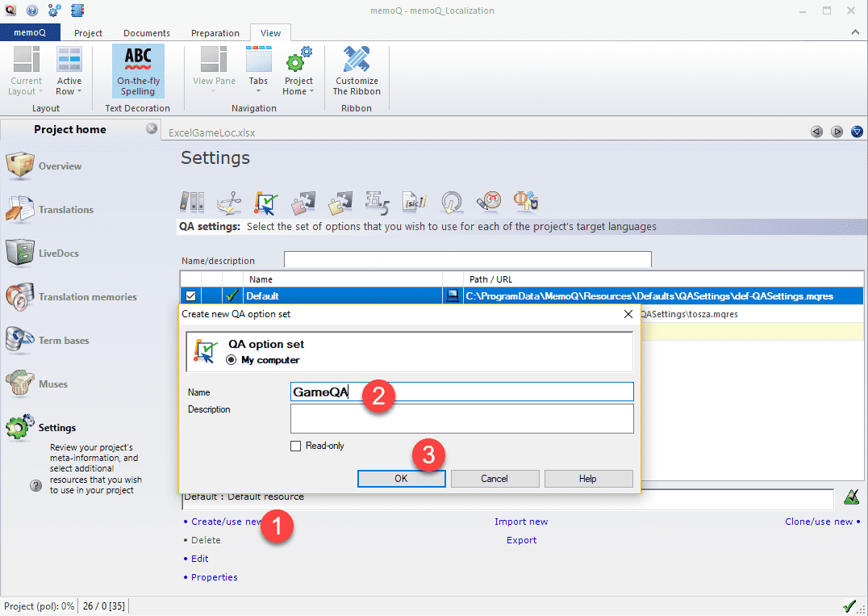Go to next tab with right arrow
Screen dimensions: 868x616
point(837,132)
